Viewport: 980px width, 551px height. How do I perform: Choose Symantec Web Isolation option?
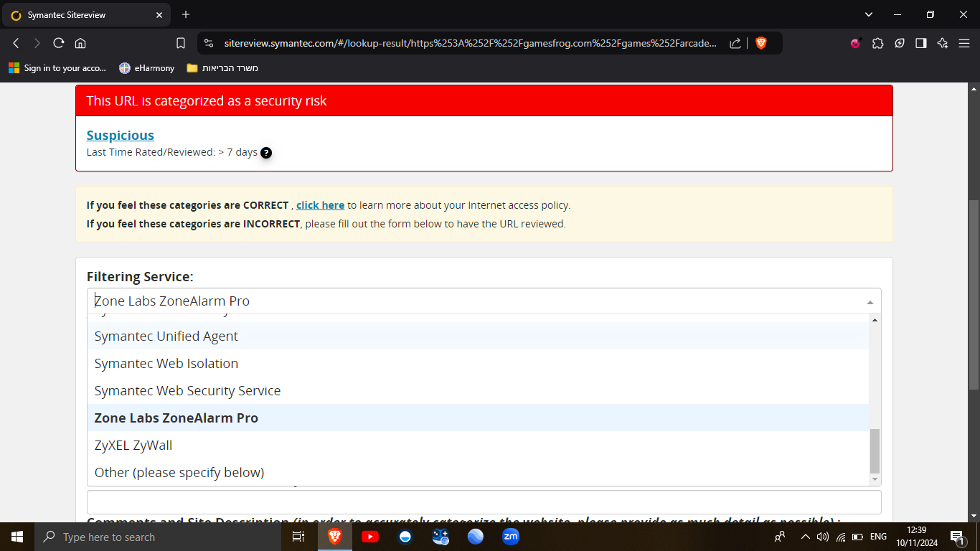pyautogui.click(x=478, y=363)
